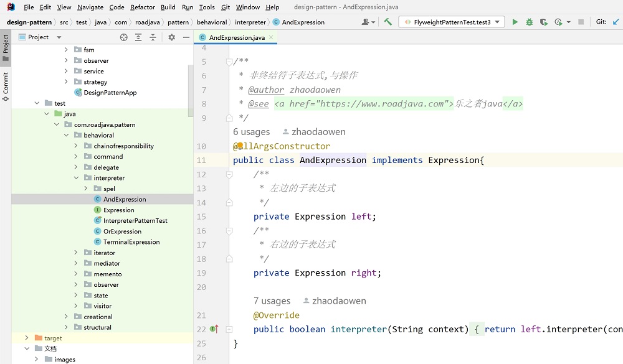The height and width of the screenshot is (364, 623).
Task: Click zhaodaowen author hint above class
Action: (x=314, y=132)
